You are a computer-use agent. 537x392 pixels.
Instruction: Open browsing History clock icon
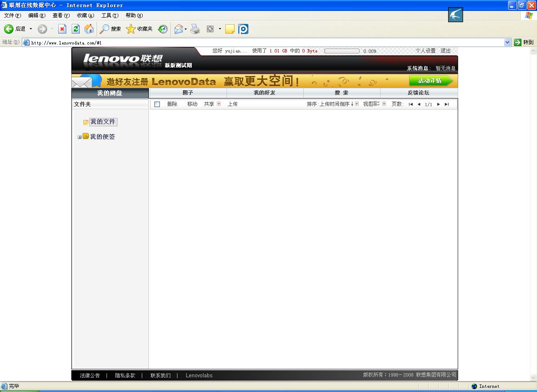(163, 29)
